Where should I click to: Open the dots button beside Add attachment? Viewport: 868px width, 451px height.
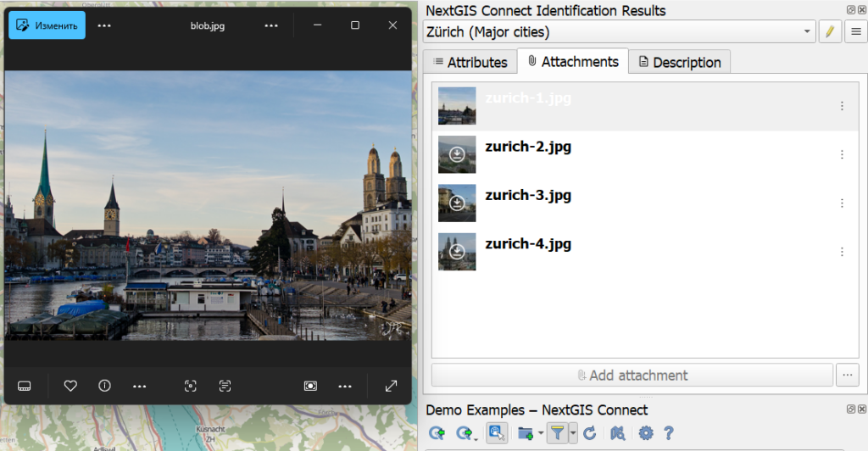[x=847, y=376]
